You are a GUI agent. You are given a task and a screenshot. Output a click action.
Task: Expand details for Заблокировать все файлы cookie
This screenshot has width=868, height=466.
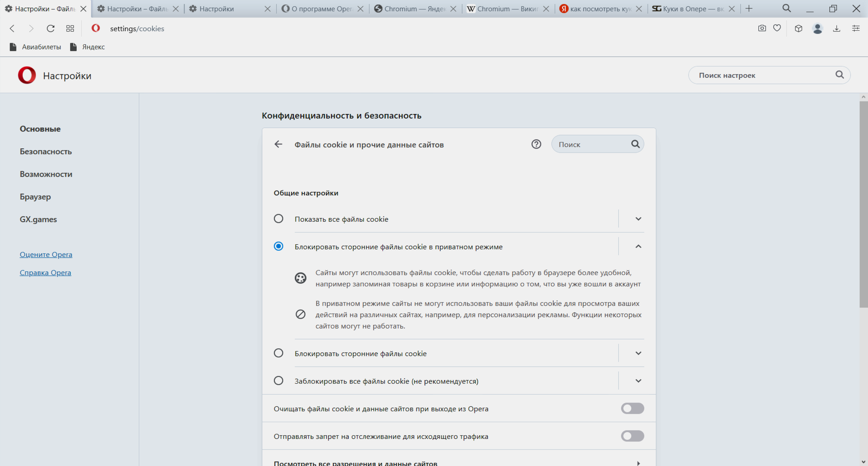pos(638,381)
